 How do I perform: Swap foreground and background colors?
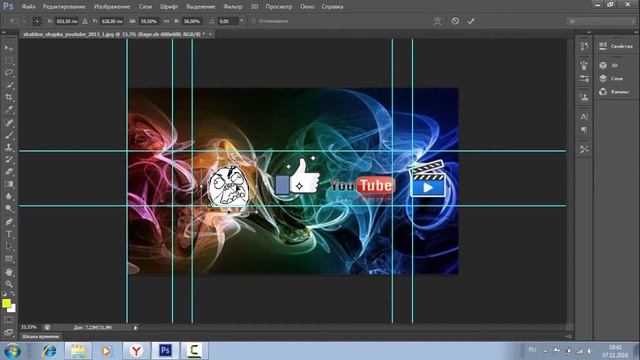[13, 293]
